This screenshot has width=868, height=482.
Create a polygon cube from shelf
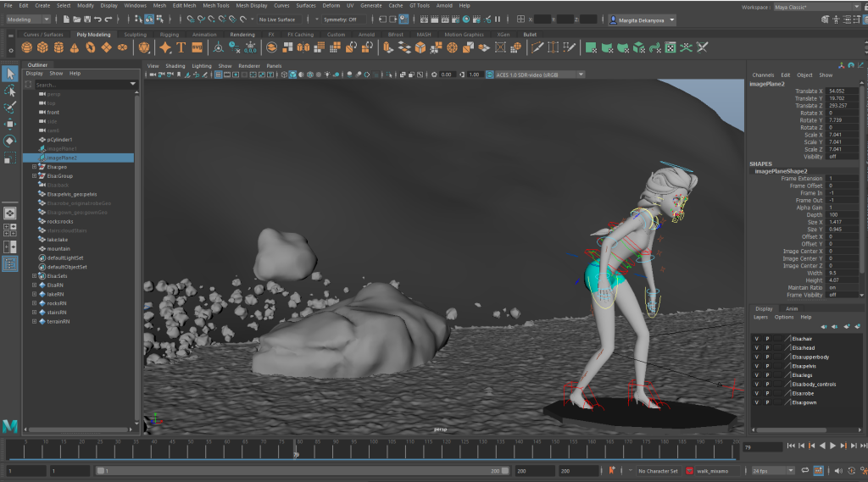(x=42, y=47)
